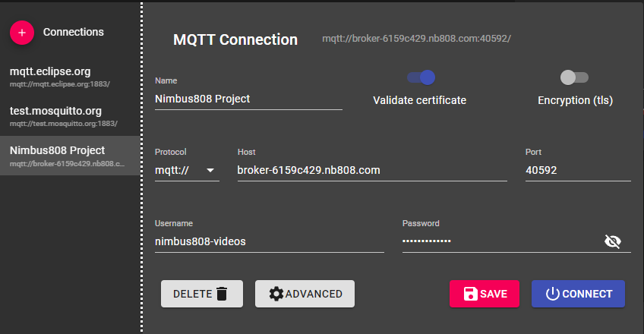
Task: Click the Connections header label
Action: click(74, 32)
